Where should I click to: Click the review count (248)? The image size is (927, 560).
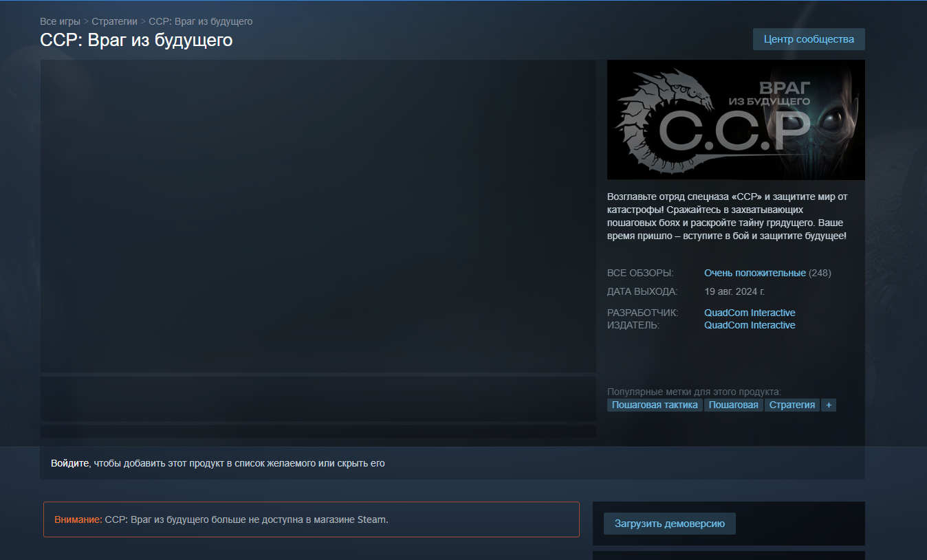[820, 273]
